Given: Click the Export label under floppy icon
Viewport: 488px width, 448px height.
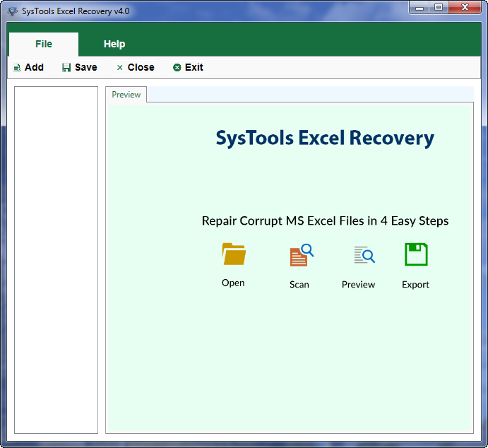Looking at the screenshot, I should [x=415, y=285].
